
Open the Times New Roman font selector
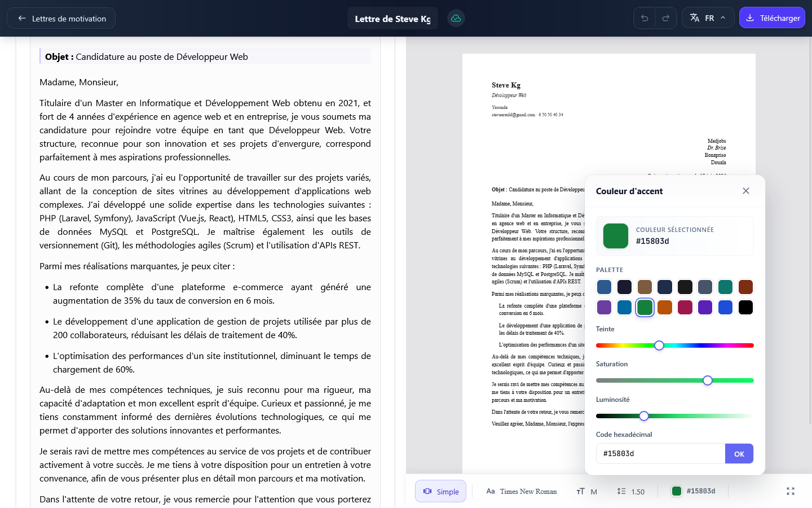coord(522,491)
